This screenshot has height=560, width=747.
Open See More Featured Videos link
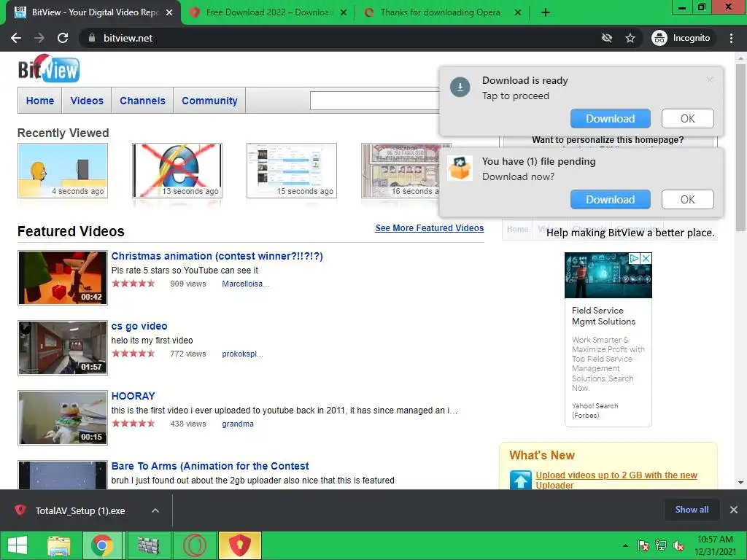[429, 228]
